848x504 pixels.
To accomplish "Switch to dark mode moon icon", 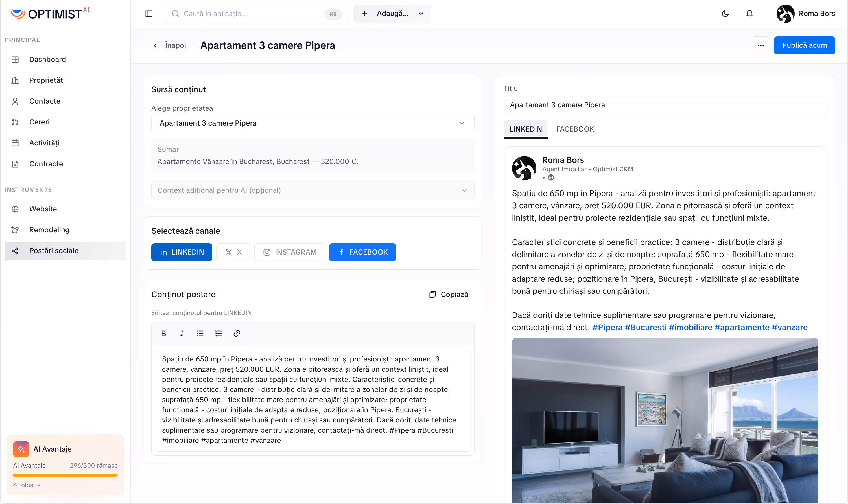I will tap(725, 14).
